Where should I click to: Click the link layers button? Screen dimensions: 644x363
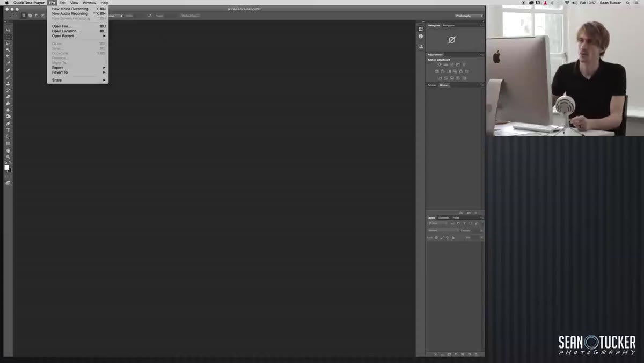(435, 354)
